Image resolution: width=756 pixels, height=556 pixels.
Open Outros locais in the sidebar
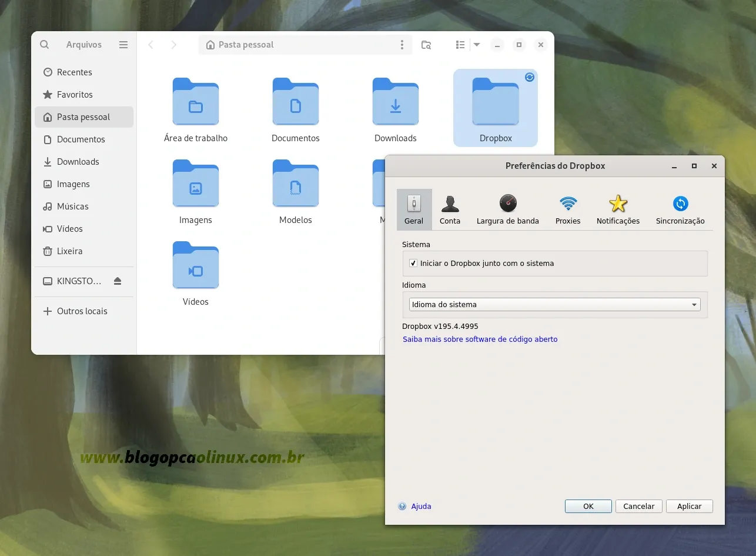(84, 311)
